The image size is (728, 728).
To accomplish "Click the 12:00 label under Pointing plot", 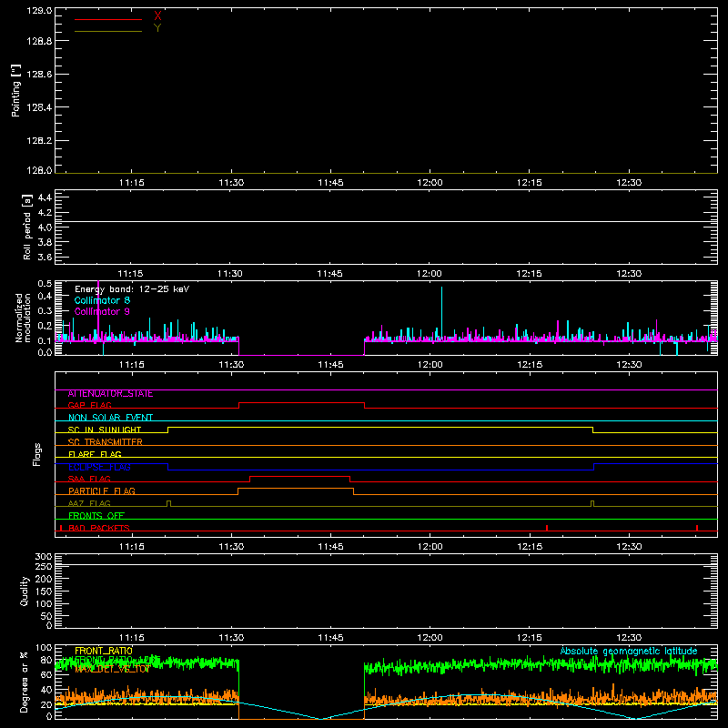I will click(430, 183).
